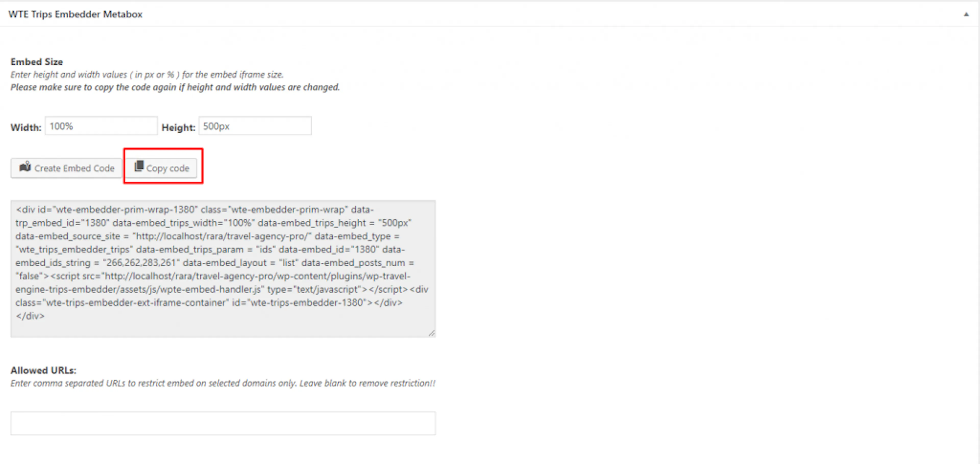Collapse the WTE Trips Embedder Metabox arrow
980x464 pixels.
point(966,15)
